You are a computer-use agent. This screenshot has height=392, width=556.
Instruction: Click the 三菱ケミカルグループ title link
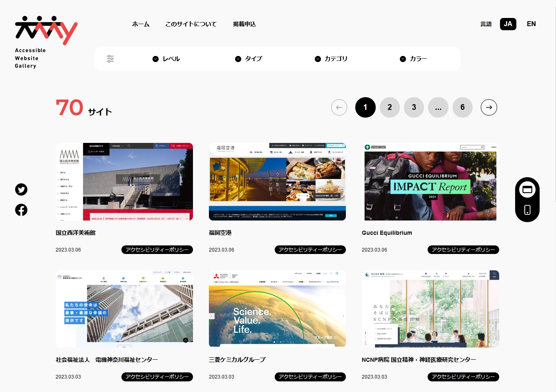[x=237, y=360]
